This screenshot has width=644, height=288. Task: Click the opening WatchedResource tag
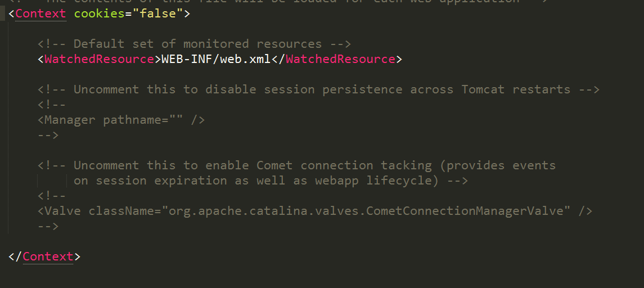coord(99,59)
